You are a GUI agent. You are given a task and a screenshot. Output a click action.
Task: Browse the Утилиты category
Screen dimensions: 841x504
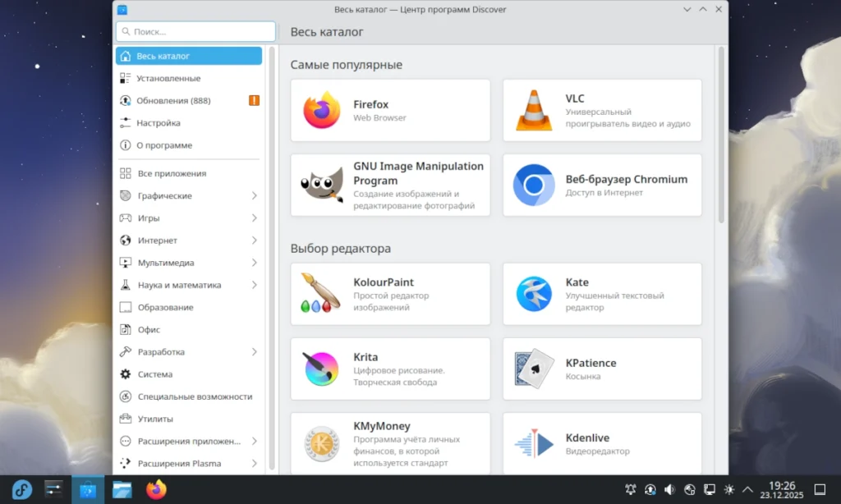tap(189, 419)
